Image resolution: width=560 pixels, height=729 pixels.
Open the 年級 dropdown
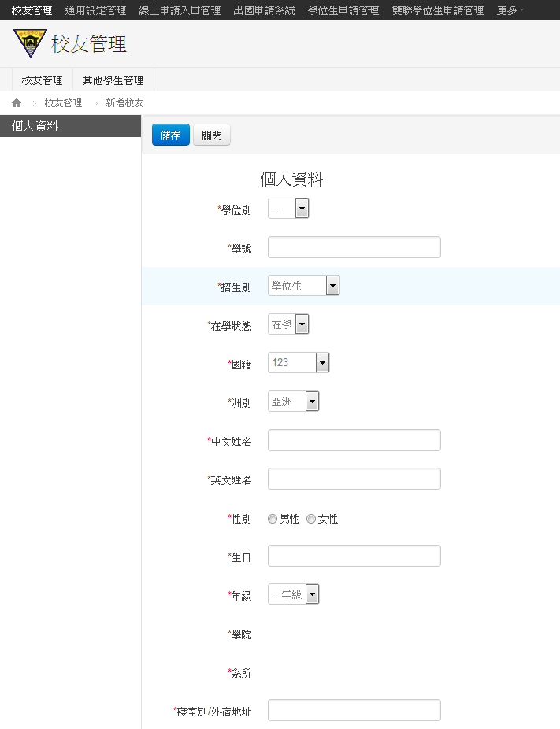(293, 594)
